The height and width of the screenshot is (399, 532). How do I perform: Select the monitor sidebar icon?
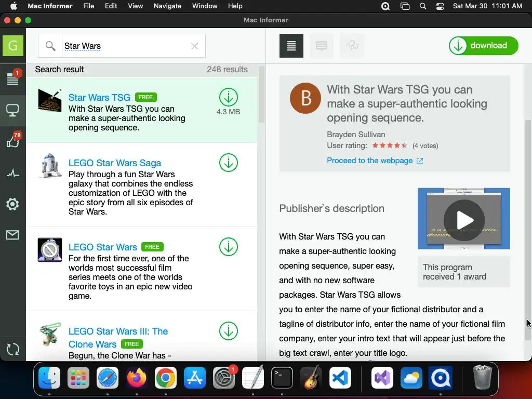[x=13, y=110]
